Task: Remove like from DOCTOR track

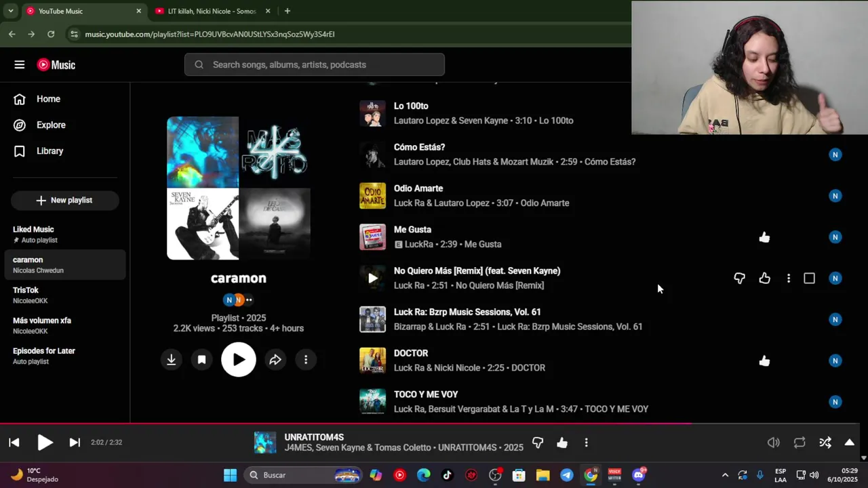Action: tap(764, 361)
